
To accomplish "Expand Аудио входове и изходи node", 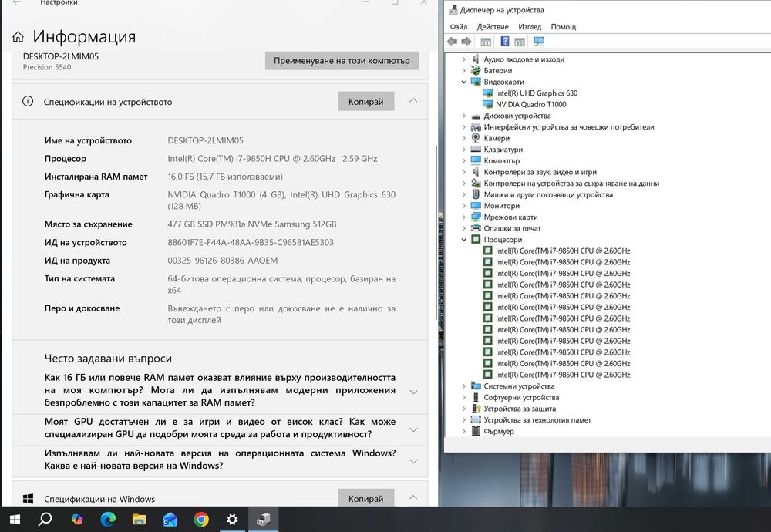I will coord(463,59).
